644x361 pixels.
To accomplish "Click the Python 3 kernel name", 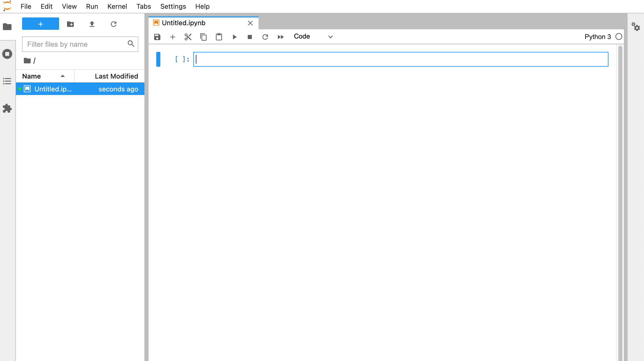I will point(597,37).
